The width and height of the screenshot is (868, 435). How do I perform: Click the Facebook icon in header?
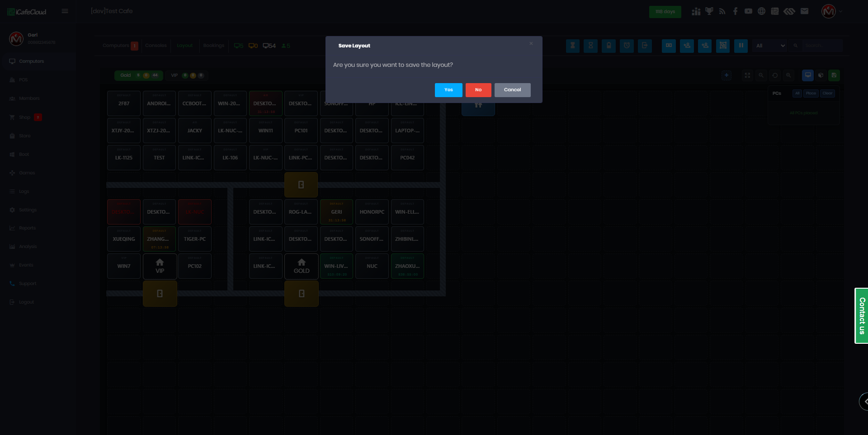735,11
